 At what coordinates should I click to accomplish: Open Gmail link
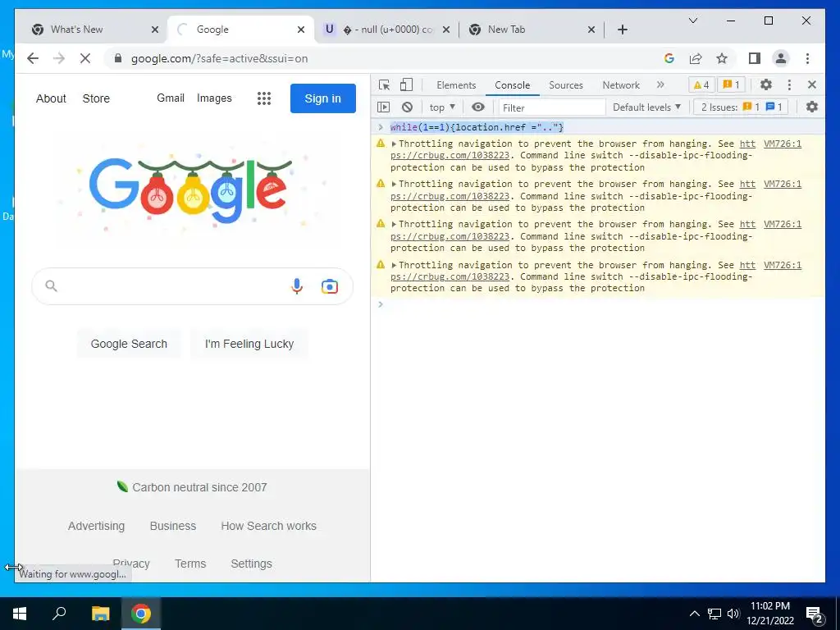[x=171, y=98]
